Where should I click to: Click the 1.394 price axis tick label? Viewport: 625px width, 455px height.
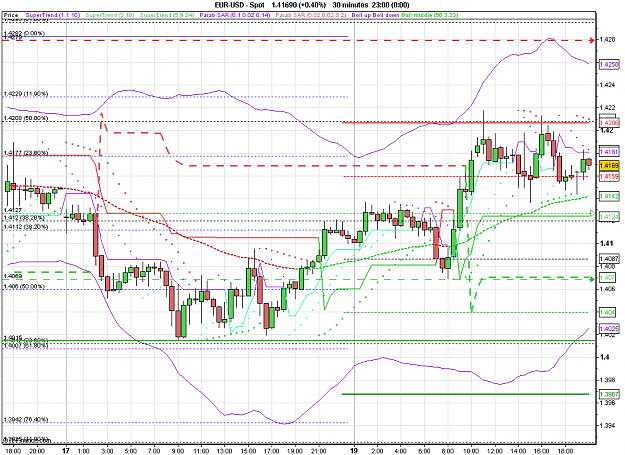point(607,426)
